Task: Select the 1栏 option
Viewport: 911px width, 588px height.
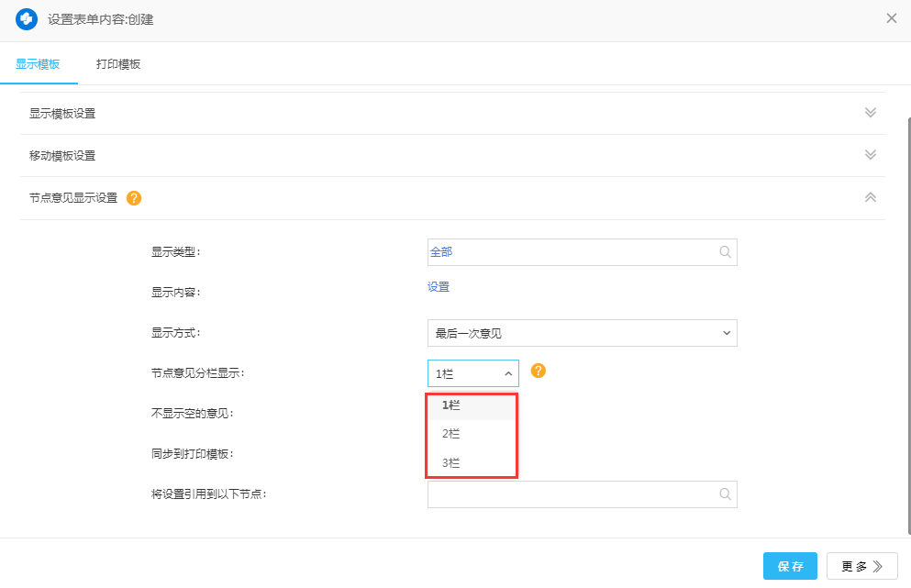Action: pos(451,405)
